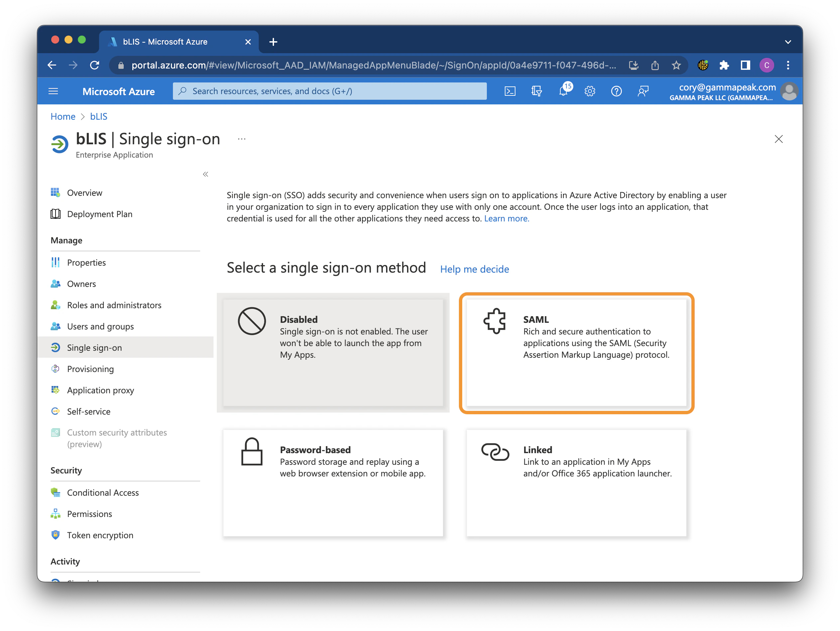840x631 pixels.
Task: Open the ellipsis menu next to Single sign-on
Action: 241,139
